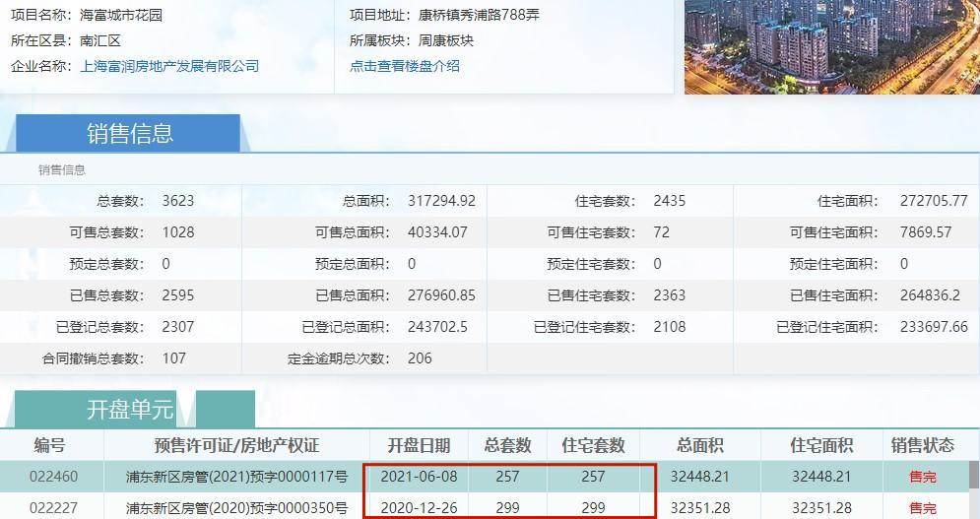Click the total area 32448.21 in row 022460
The width and height of the screenshot is (980, 519).
point(700,477)
